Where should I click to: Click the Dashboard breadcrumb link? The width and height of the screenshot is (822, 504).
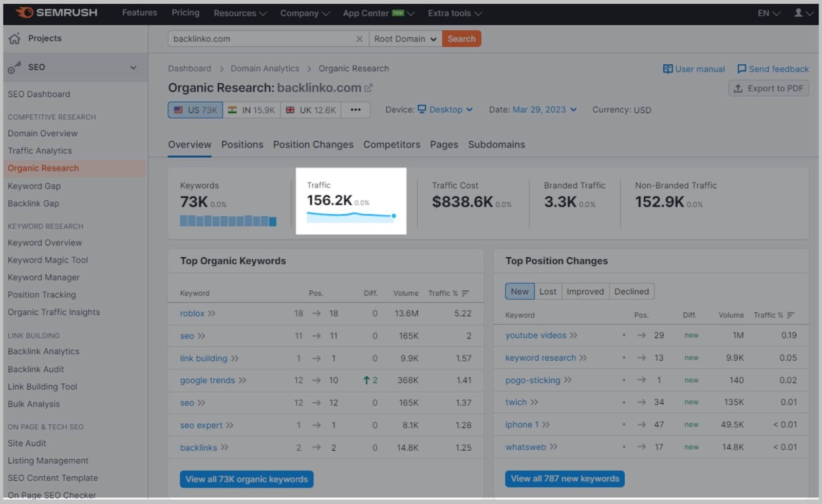point(190,69)
